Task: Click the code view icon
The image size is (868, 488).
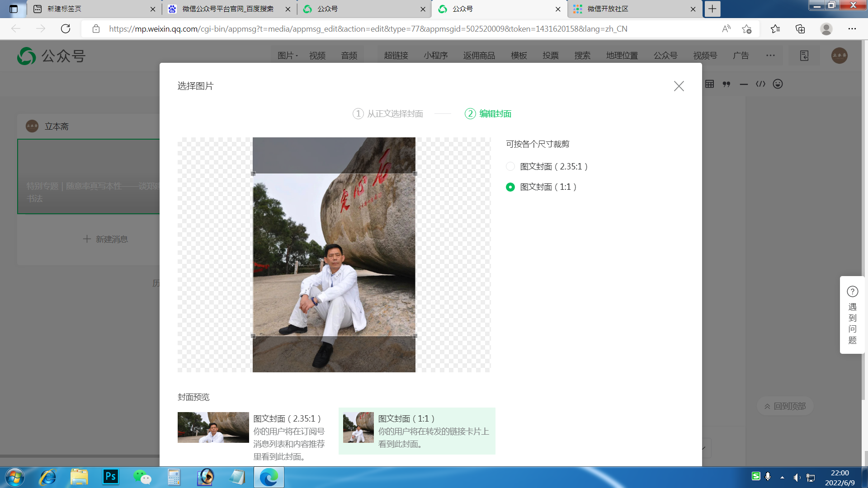Action: click(x=760, y=84)
